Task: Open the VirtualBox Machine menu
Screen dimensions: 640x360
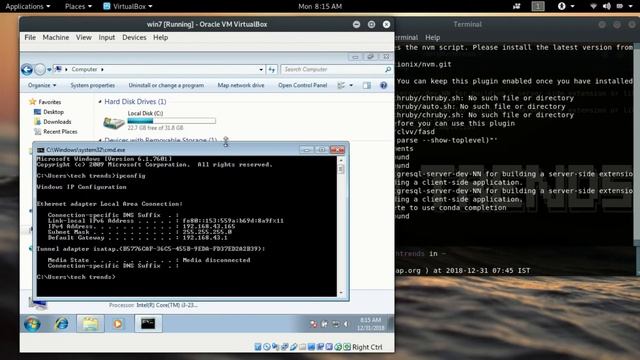Action: click(x=56, y=38)
